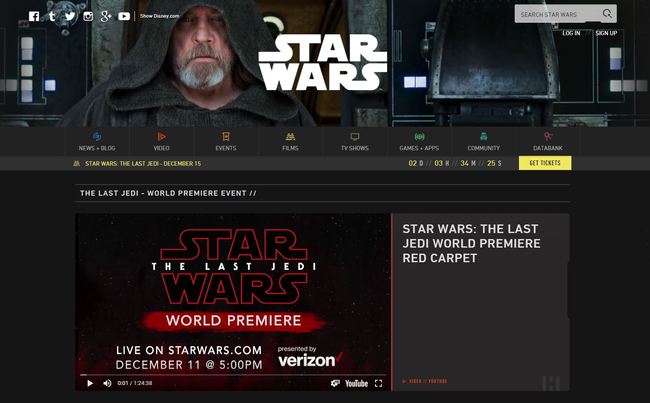Click the Video // YouTube tag link
The height and width of the screenshot is (403, 650).
[x=425, y=381]
